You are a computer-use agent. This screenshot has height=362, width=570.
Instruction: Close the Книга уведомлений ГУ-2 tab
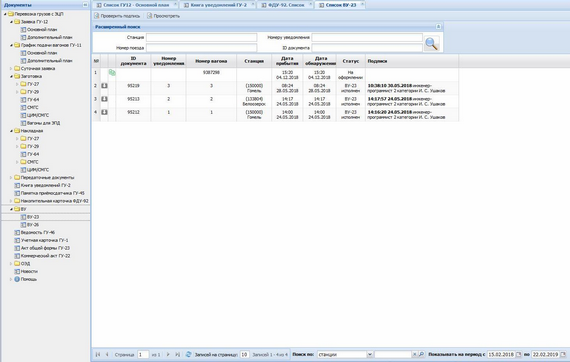tap(253, 4)
